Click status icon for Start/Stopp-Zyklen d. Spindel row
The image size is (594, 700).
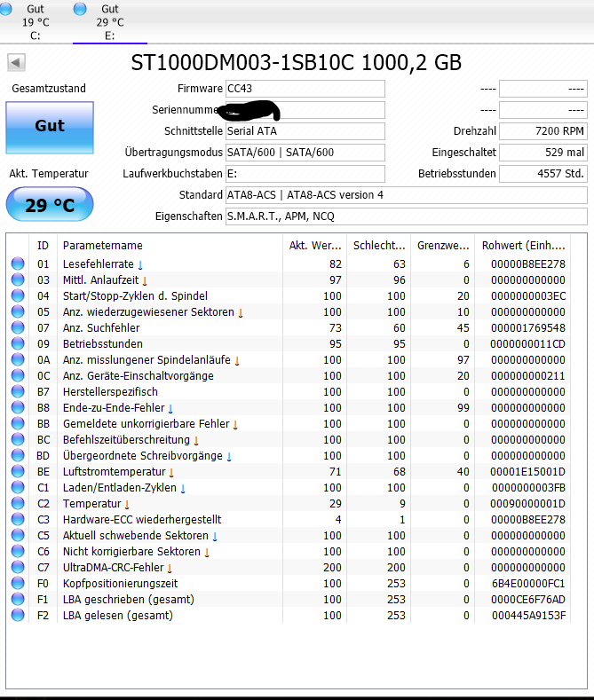[x=18, y=296]
